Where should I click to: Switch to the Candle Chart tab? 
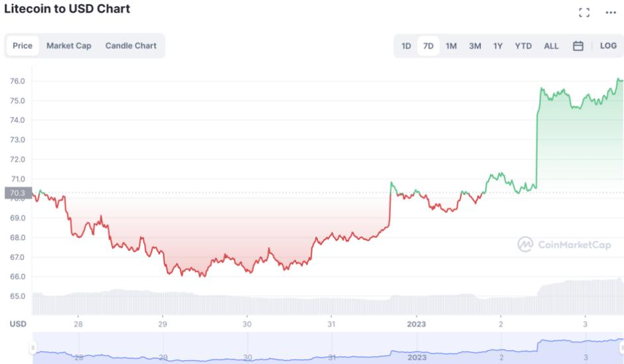coord(131,46)
